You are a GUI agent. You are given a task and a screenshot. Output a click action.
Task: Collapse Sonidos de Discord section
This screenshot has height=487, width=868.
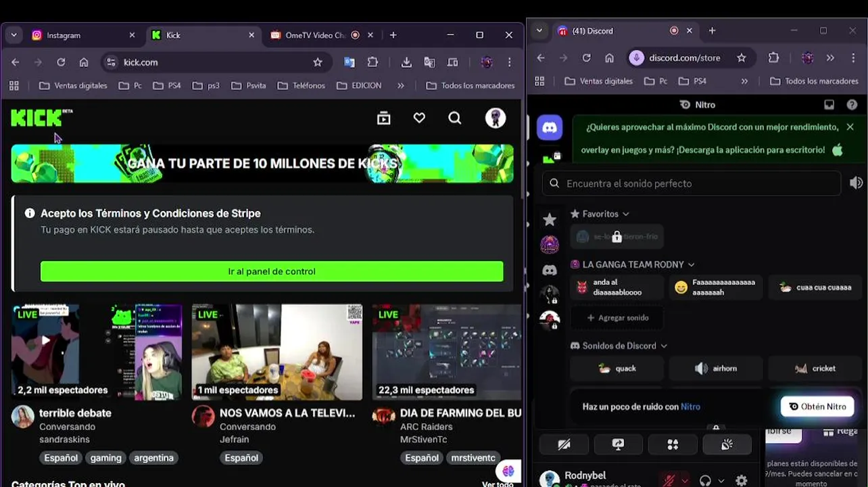(664, 346)
